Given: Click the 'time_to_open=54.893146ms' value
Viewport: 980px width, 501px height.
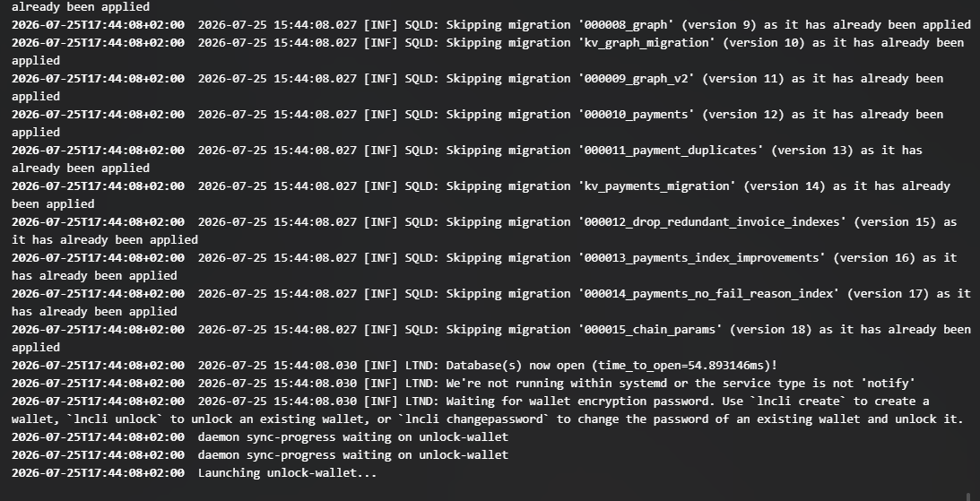Looking at the screenshot, I should pos(681,366).
